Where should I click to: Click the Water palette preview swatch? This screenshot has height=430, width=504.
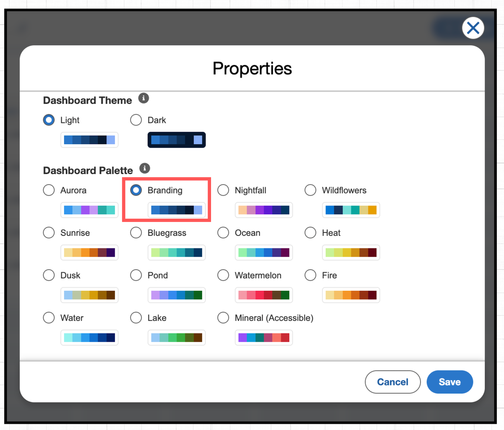point(89,338)
